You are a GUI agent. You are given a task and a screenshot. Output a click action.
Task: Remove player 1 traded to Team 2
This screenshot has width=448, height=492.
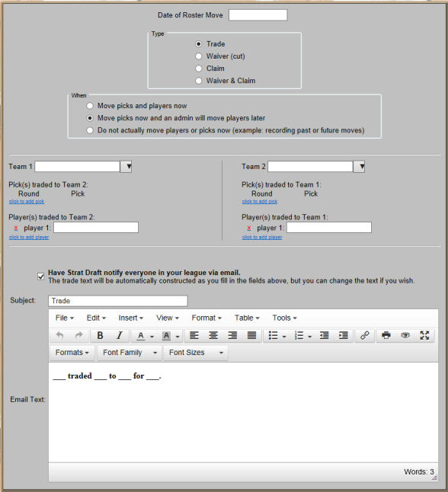(x=16, y=228)
